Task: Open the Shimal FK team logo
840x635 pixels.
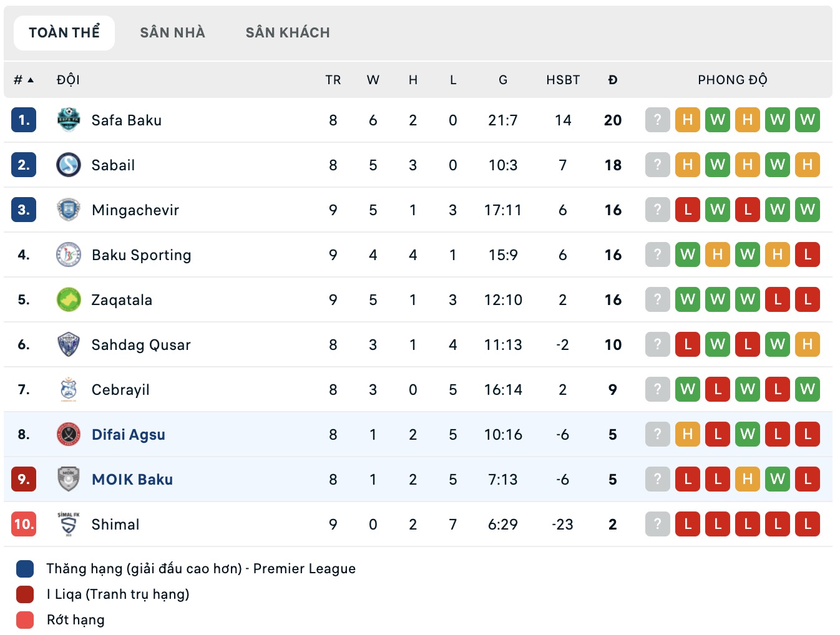Action: pyautogui.click(x=69, y=524)
